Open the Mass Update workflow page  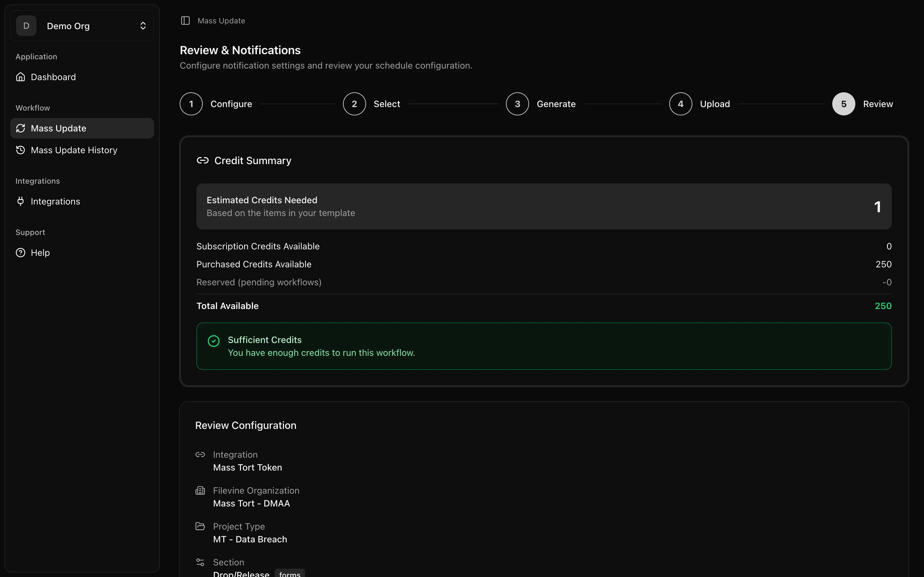point(58,128)
